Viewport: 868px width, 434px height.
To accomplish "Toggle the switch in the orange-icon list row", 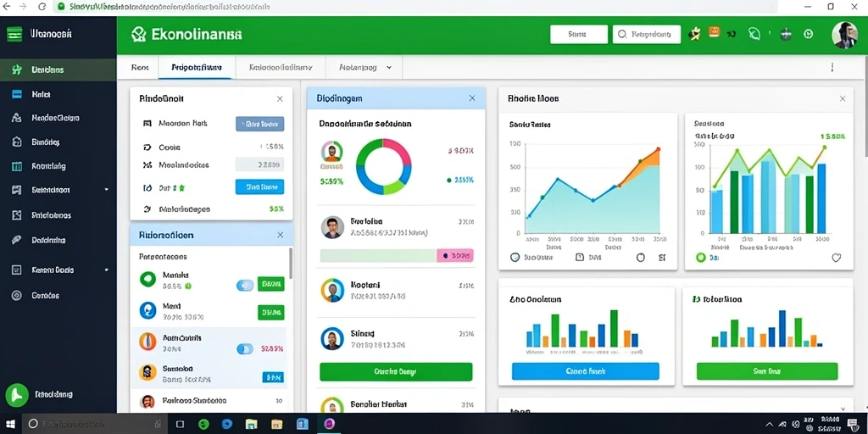I will pyautogui.click(x=245, y=348).
